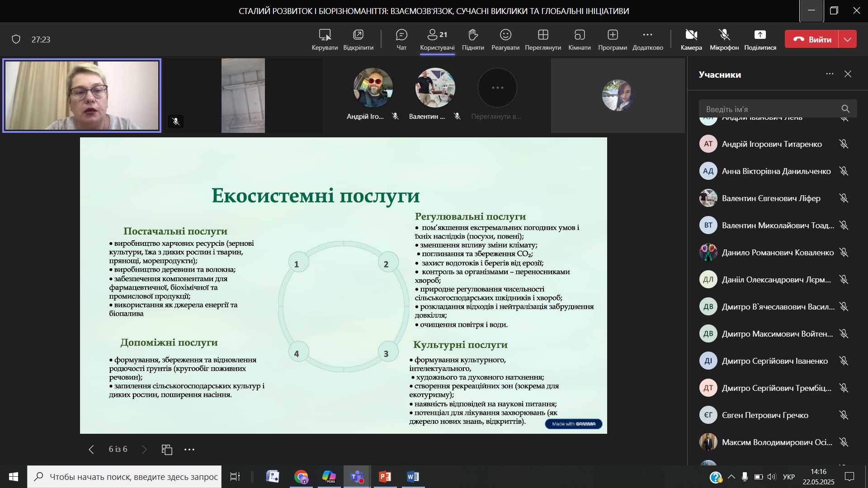Screen dimensions: 868x488
Task: Open the Reactions smiley icon
Action: (505, 35)
